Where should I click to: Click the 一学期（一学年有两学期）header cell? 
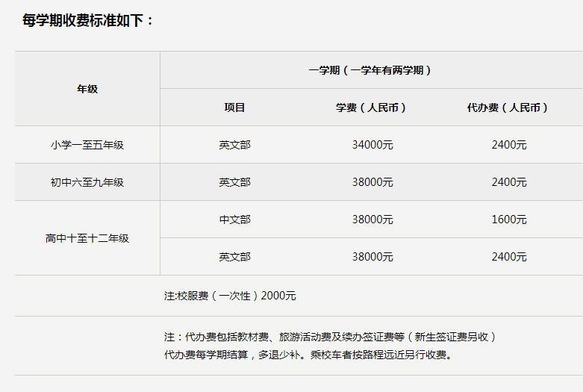point(371,70)
